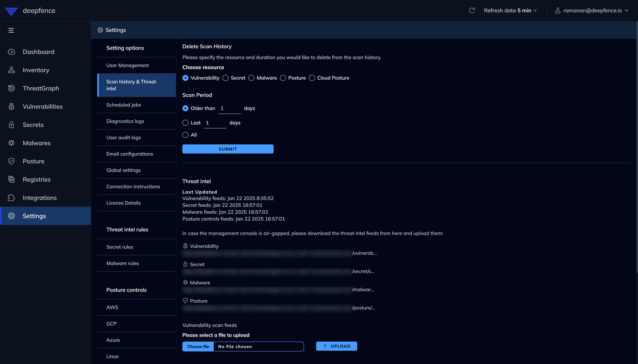Image resolution: width=638 pixels, height=364 pixels.
Task: Click the Secrets padlock icon in sidebar
Action: (11, 125)
